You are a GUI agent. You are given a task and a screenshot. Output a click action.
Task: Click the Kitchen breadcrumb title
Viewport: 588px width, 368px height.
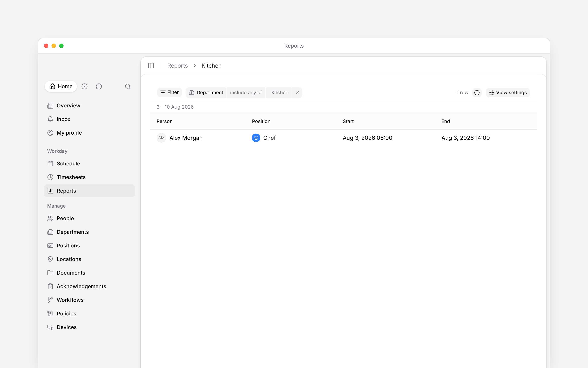pos(211,66)
